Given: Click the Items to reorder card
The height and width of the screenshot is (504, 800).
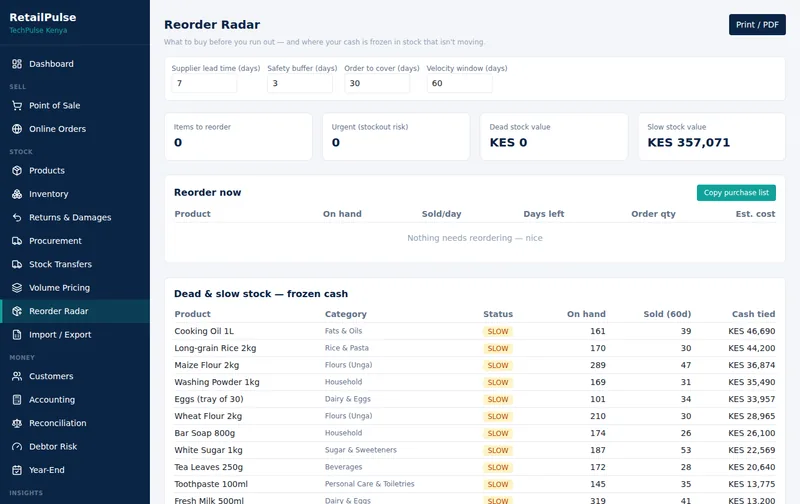Looking at the screenshot, I should (238, 137).
